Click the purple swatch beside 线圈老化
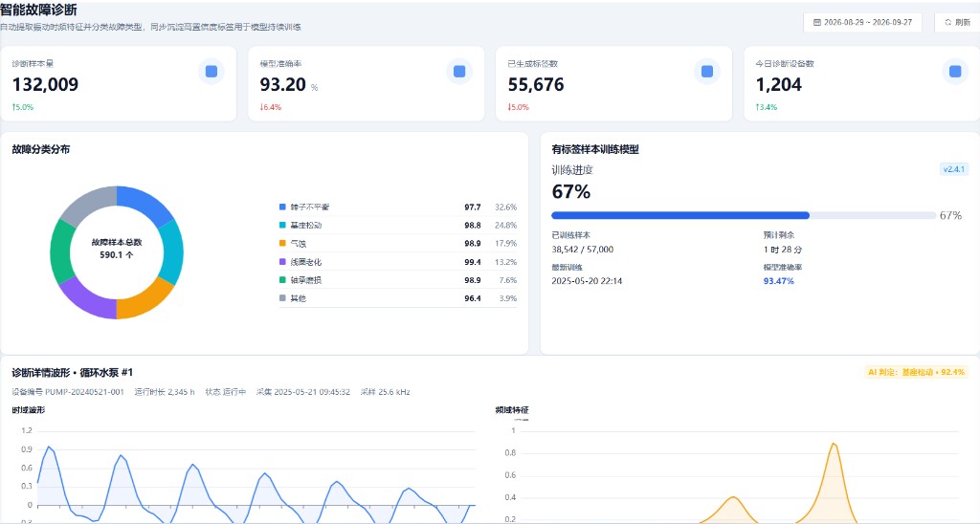 tap(282, 262)
